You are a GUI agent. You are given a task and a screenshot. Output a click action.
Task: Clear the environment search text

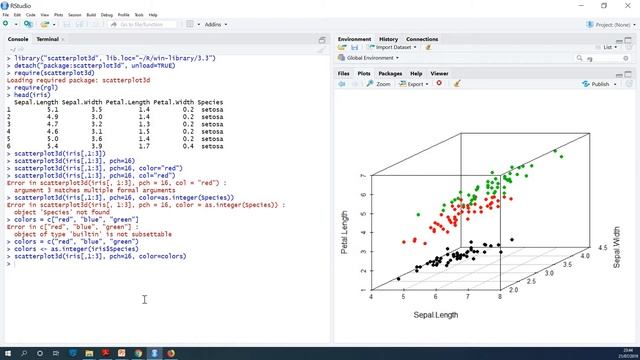pos(626,58)
